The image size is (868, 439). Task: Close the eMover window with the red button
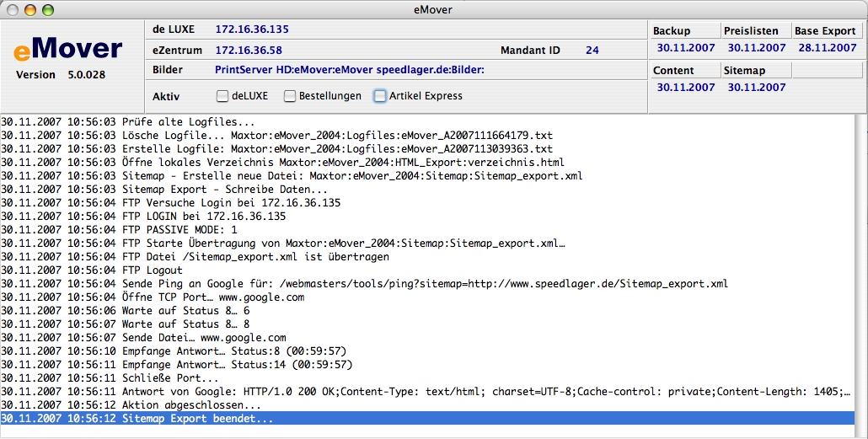click(x=12, y=9)
